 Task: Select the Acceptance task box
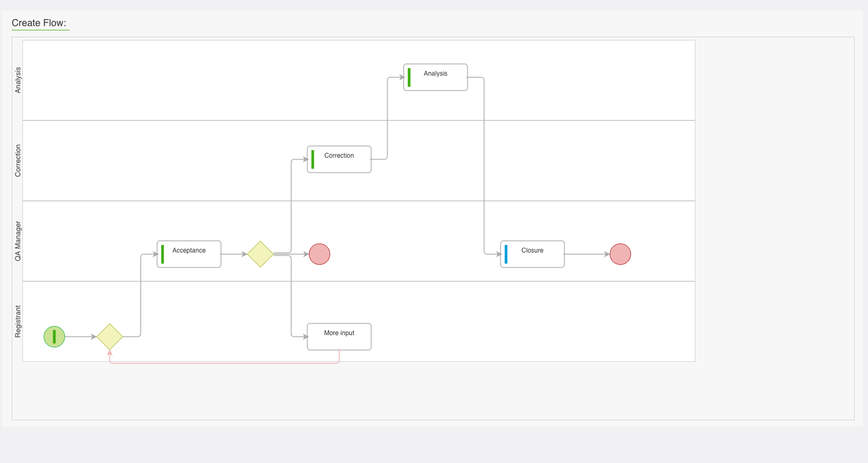[x=189, y=254]
